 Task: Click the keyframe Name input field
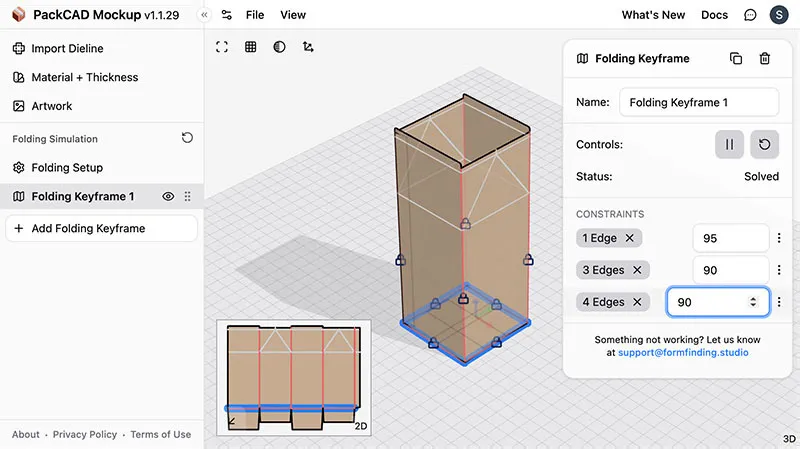[x=699, y=102]
